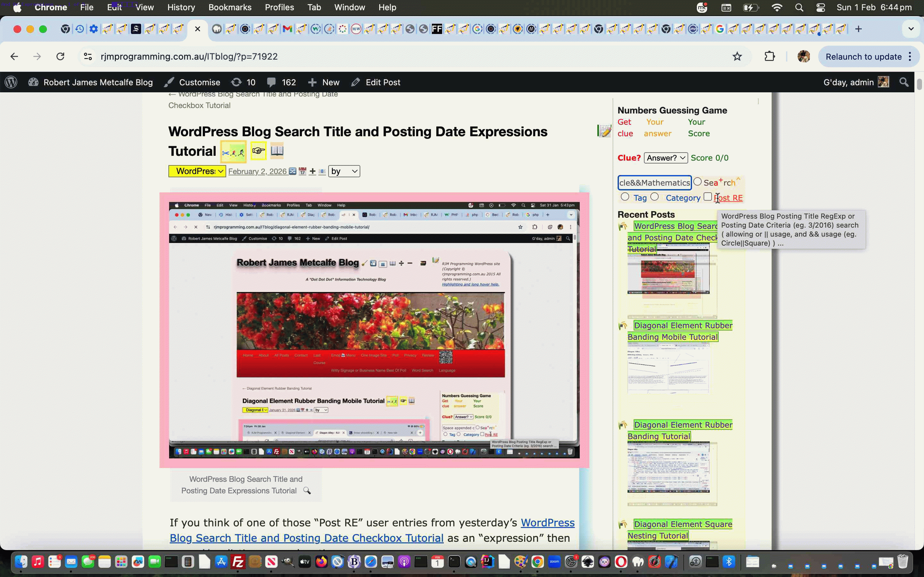Screen dimensions: 924x577
Task: Click the comments bubble icon showing 162
Action: (x=272, y=82)
